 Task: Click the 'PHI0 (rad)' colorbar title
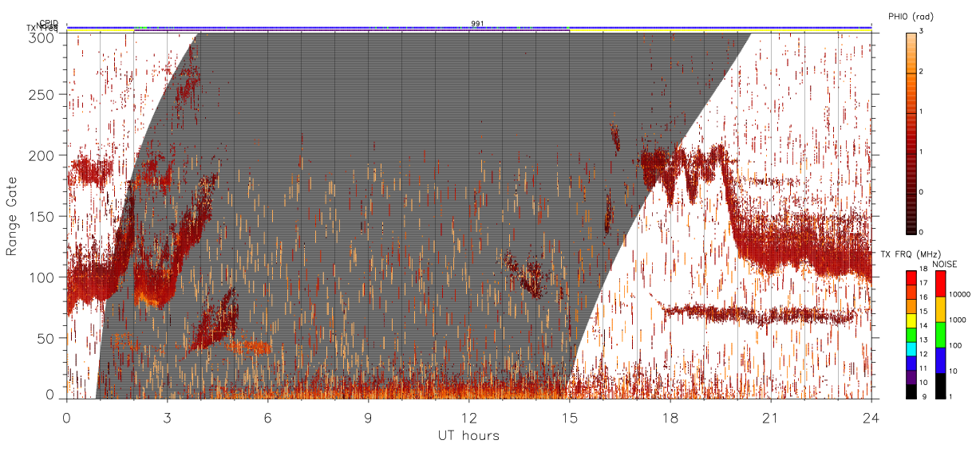point(911,16)
